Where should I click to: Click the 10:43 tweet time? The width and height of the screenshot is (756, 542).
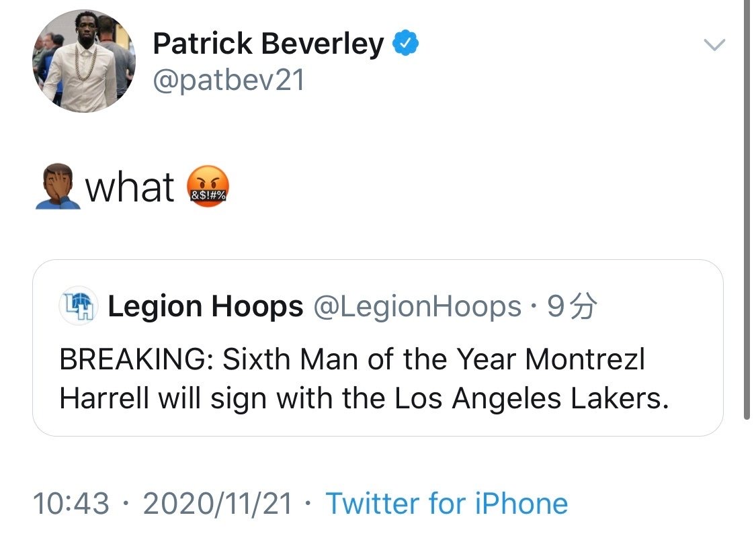71,503
